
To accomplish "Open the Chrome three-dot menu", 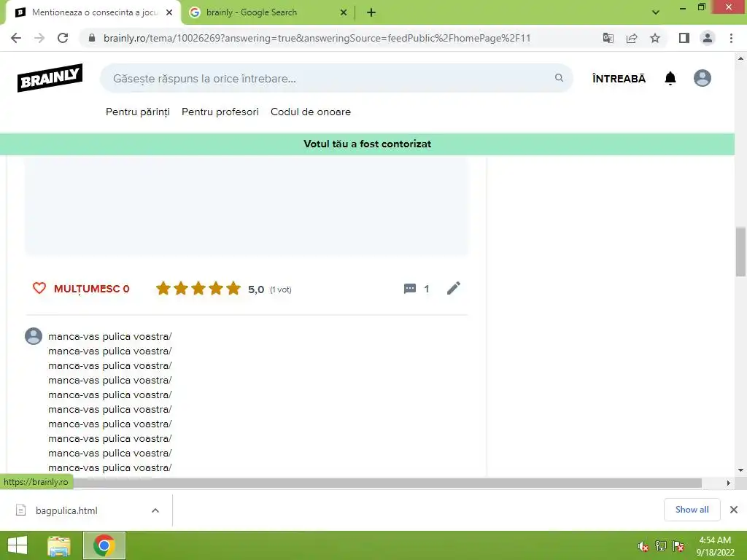I will coord(731,38).
